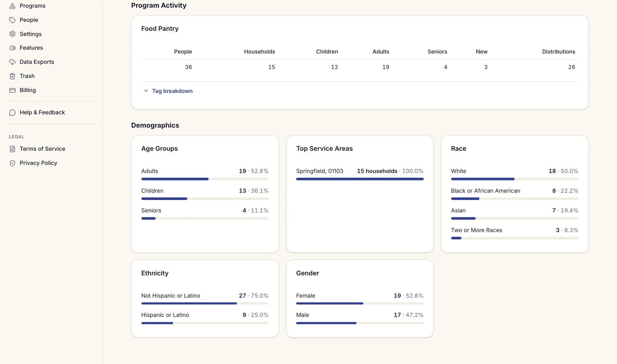617x364 pixels.
Task: Click the Not Hispanic or Latino bar
Action: 205,303
